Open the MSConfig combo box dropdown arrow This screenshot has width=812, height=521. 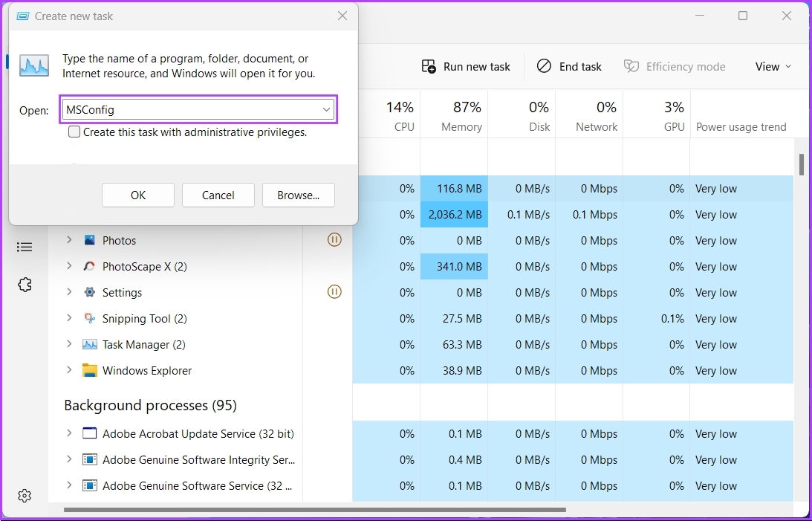[x=326, y=109]
